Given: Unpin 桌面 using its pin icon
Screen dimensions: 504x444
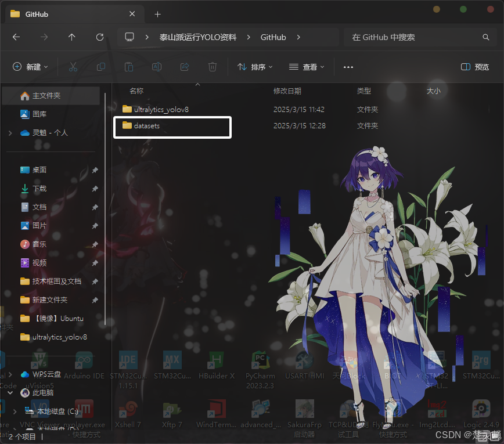Looking at the screenshot, I should click(95, 170).
